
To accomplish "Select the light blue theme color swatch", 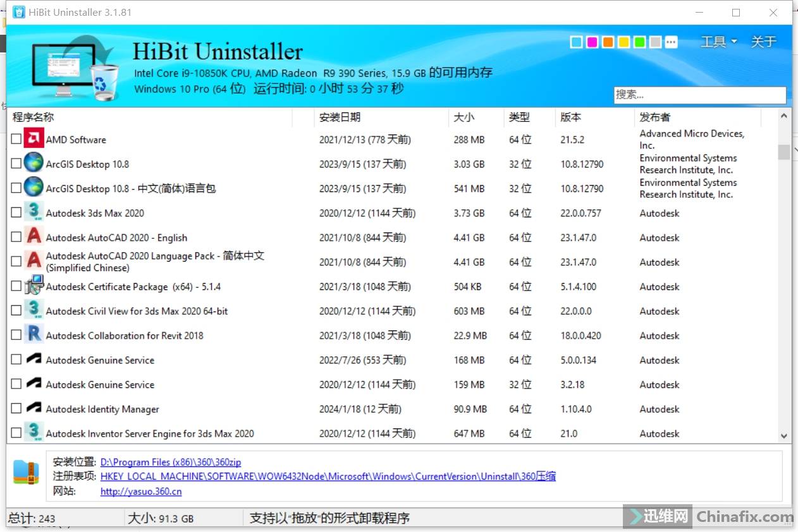I will tap(576, 42).
